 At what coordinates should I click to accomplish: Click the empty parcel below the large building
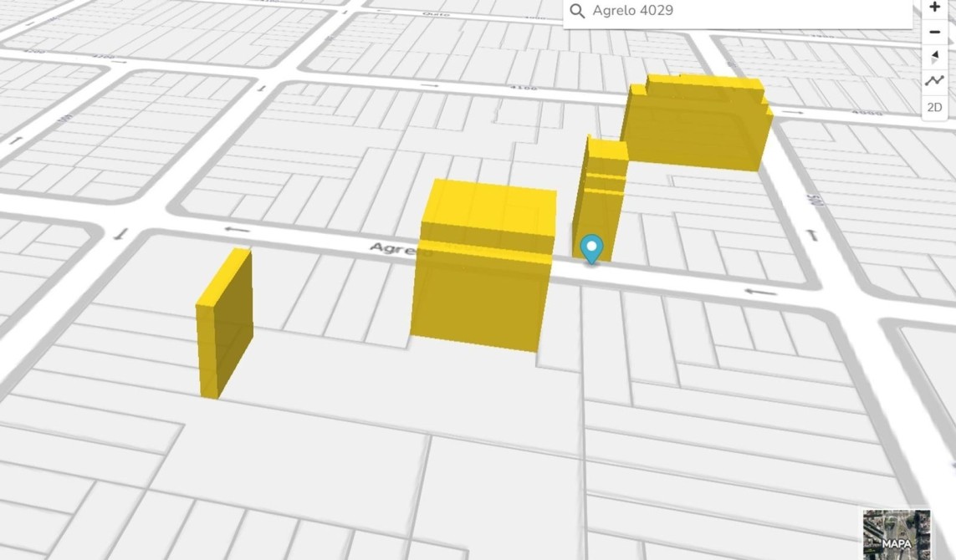[468, 393]
